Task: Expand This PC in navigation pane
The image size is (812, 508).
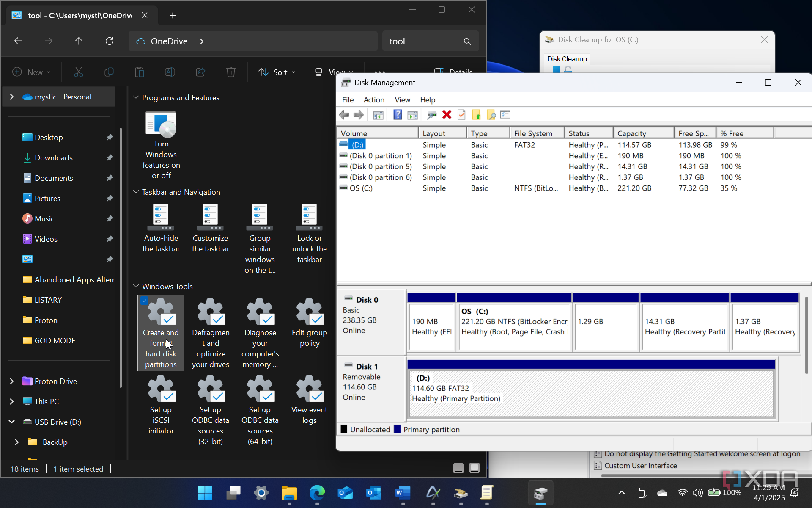Action: tap(12, 401)
